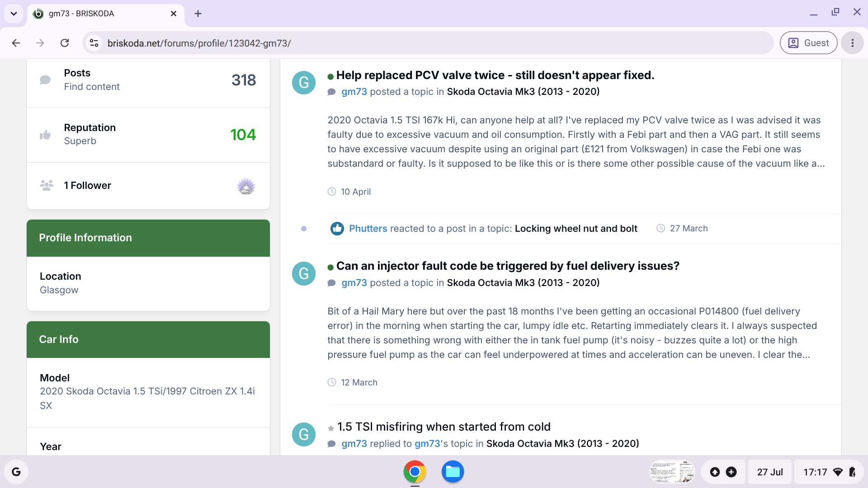Click the address bar URL field
Screen dimensions: 868x488
(x=434, y=43)
